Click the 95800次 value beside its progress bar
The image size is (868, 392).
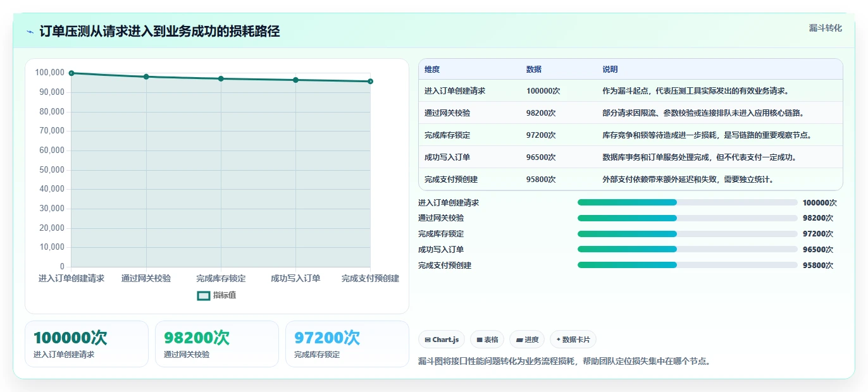point(817,266)
